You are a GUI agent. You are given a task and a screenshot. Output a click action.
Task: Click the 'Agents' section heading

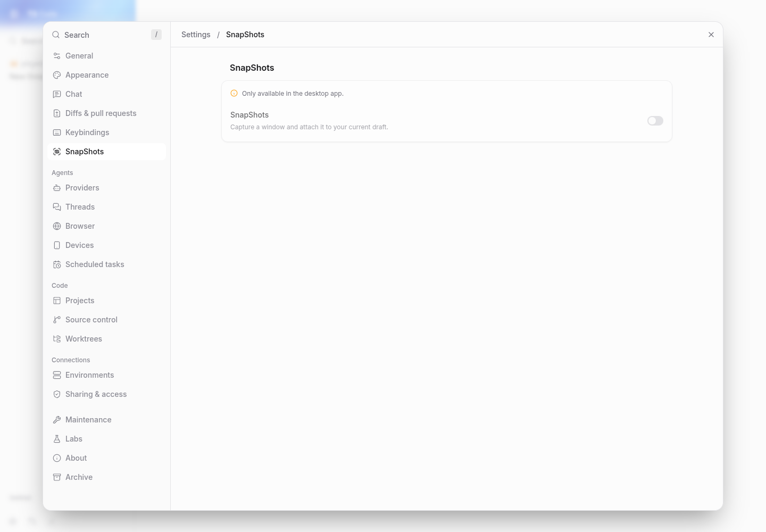[x=62, y=173]
